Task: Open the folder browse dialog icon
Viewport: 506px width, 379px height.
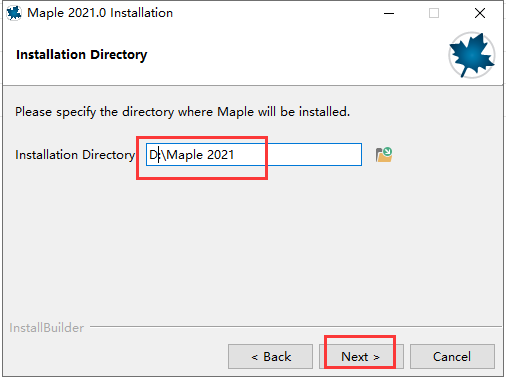Action: pyautogui.click(x=384, y=155)
